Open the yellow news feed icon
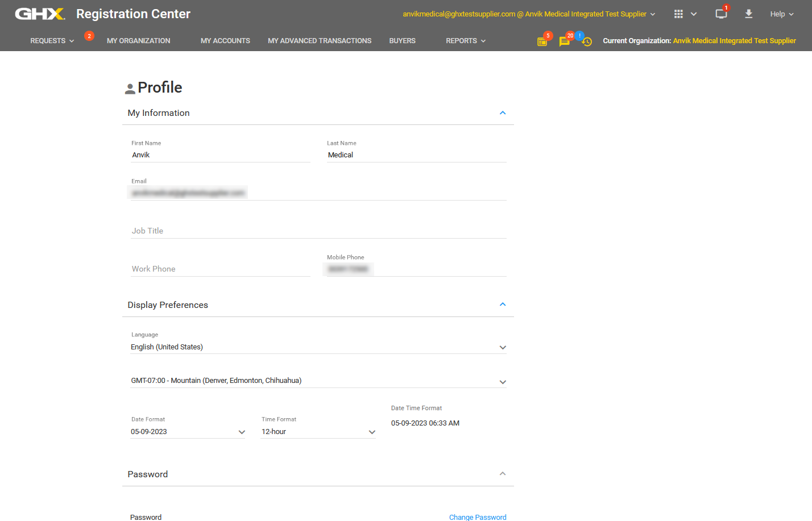The image size is (812, 521). point(542,41)
